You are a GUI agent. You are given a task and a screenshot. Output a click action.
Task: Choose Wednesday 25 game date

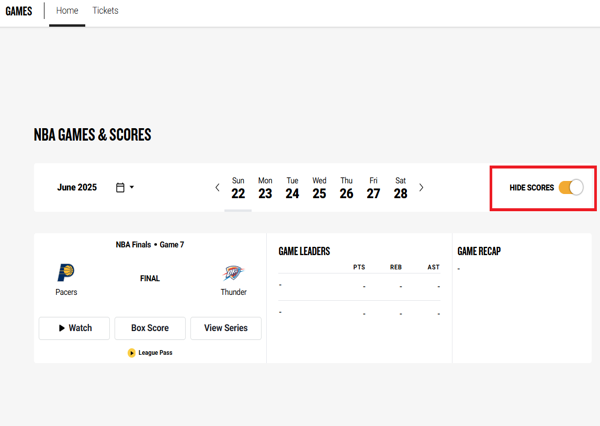tap(319, 188)
